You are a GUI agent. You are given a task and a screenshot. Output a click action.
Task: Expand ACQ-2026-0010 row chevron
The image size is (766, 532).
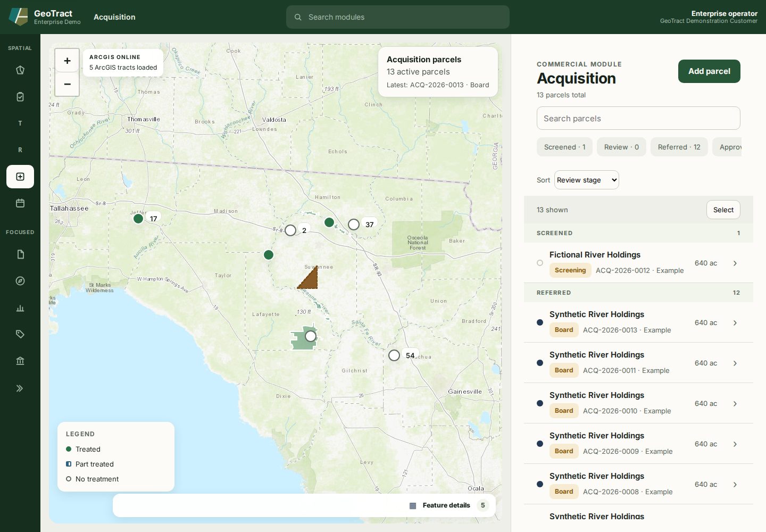coord(735,403)
